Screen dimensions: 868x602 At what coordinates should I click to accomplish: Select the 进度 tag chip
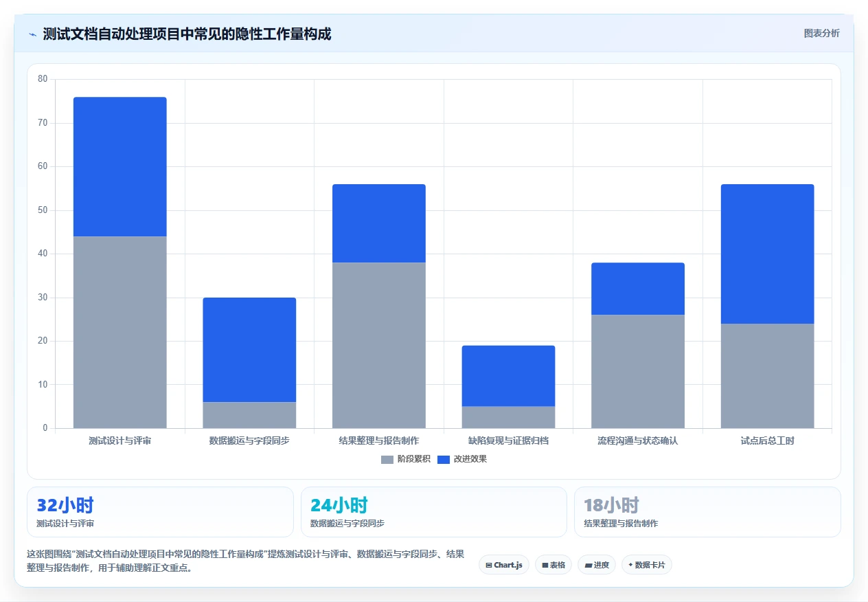(597, 565)
